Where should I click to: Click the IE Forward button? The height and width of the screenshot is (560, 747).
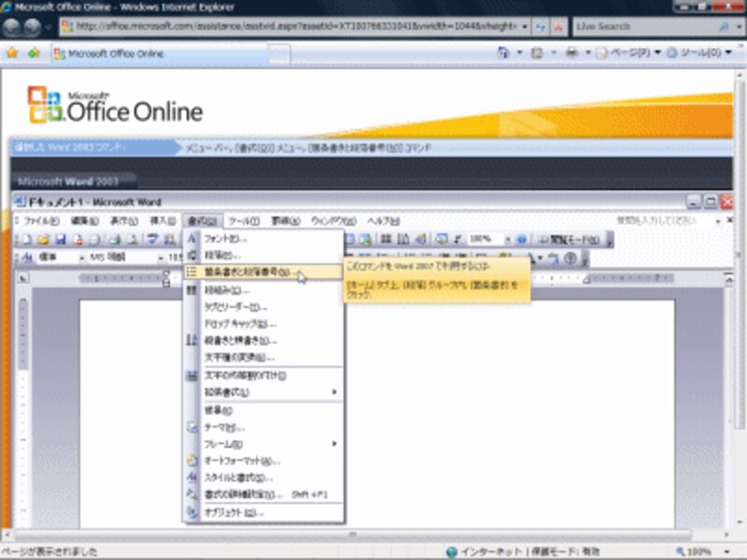[33, 27]
